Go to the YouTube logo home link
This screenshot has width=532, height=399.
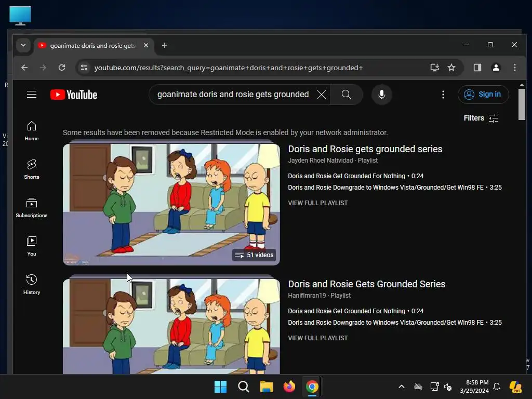point(74,95)
